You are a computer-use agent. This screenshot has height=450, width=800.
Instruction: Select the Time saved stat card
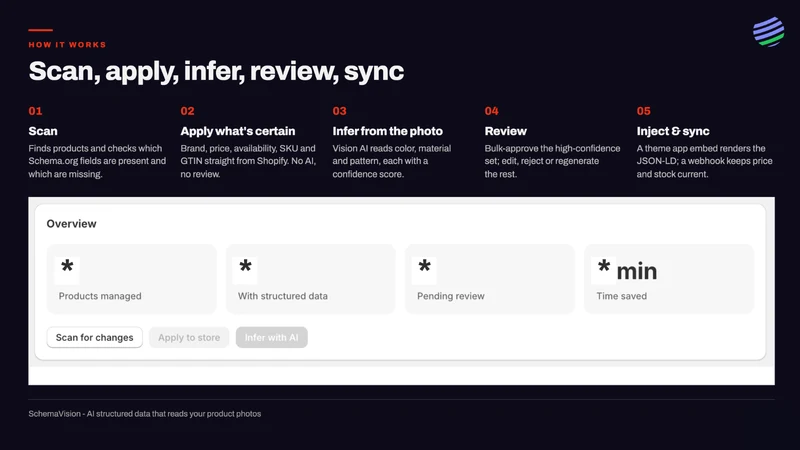pos(669,279)
